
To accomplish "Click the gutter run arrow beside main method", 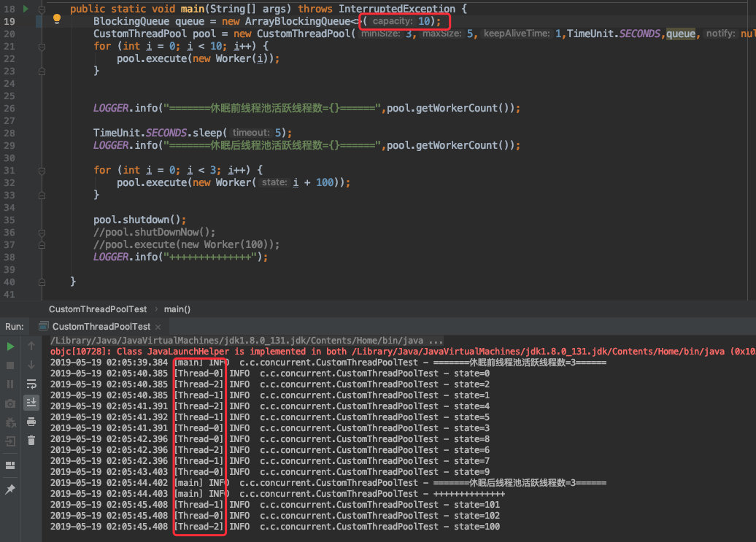I will click(26, 9).
